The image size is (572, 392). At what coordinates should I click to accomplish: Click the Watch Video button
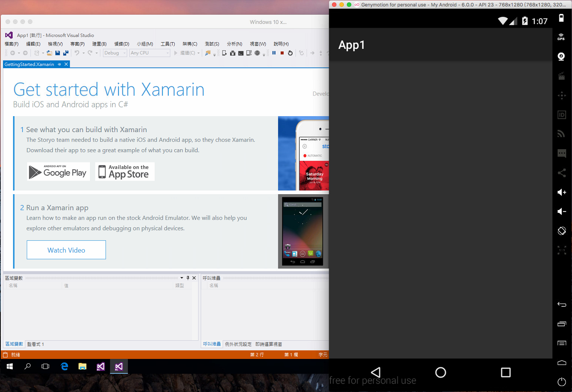point(66,250)
